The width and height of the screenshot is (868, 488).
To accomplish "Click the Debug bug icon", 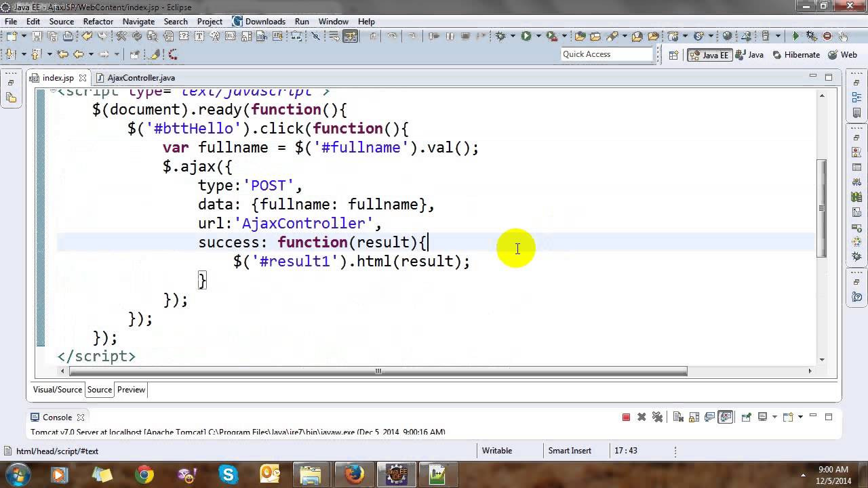I will 500,36.
